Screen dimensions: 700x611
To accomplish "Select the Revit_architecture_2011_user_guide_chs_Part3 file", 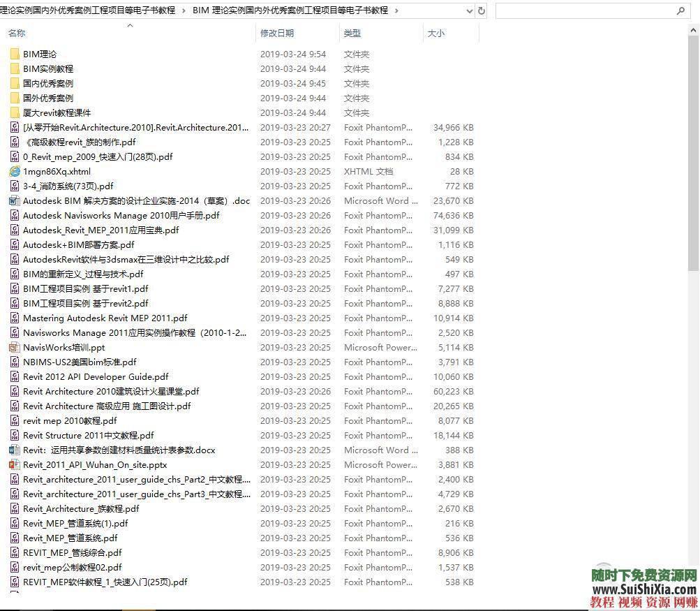I will click(137, 494).
